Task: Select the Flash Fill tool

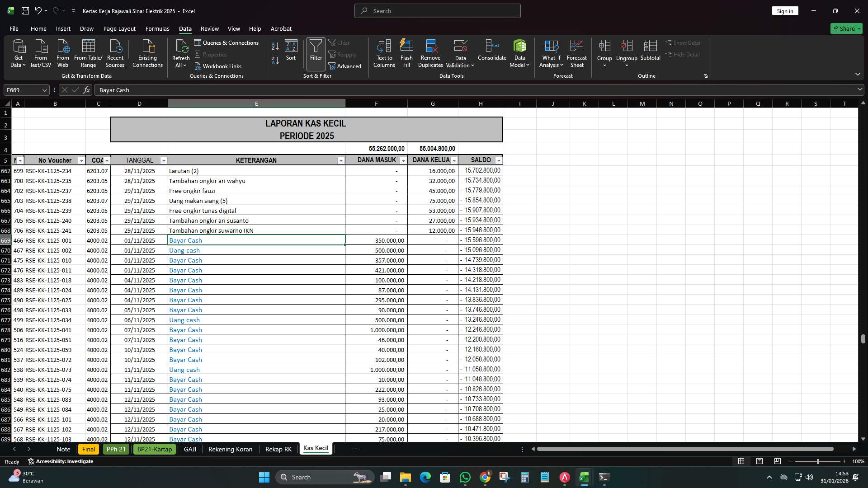Action: click(406, 52)
